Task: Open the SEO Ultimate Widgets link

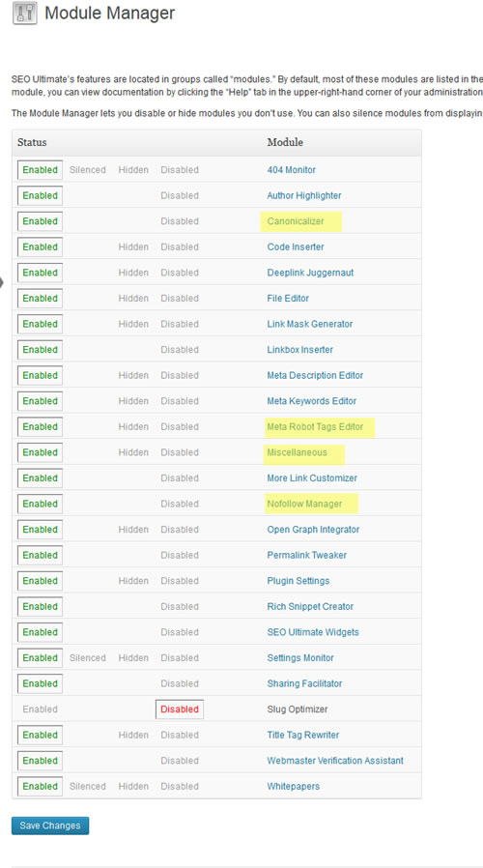Action: click(x=313, y=632)
